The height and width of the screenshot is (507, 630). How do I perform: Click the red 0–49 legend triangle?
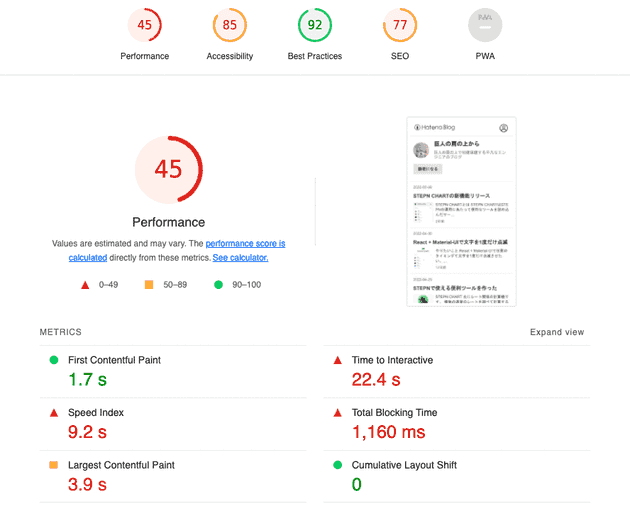[x=85, y=285]
